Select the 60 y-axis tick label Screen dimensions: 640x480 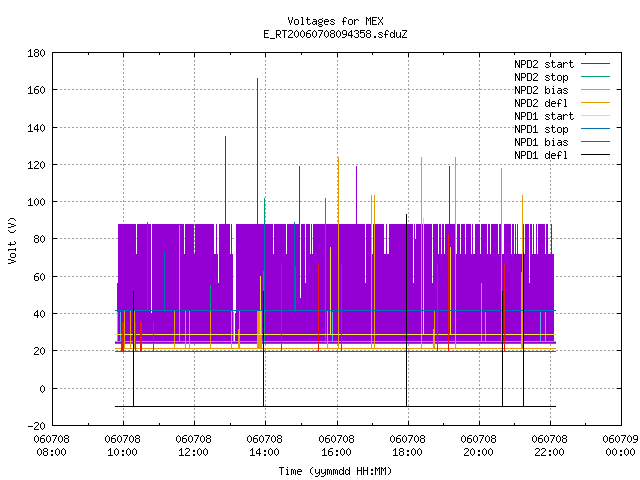coord(39,277)
